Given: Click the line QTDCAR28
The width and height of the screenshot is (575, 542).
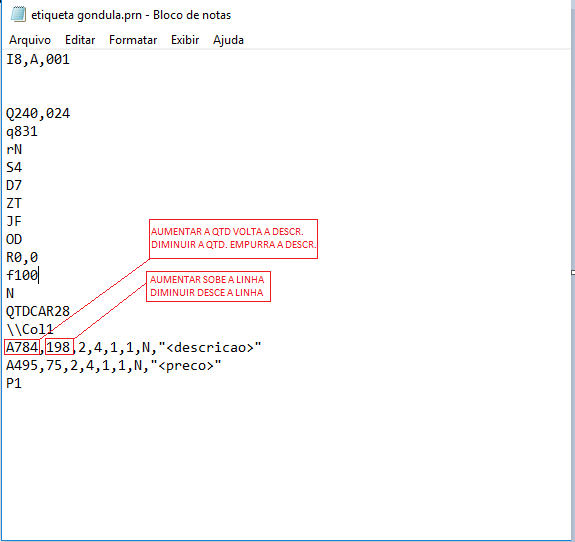Looking at the screenshot, I should tap(38, 311).
